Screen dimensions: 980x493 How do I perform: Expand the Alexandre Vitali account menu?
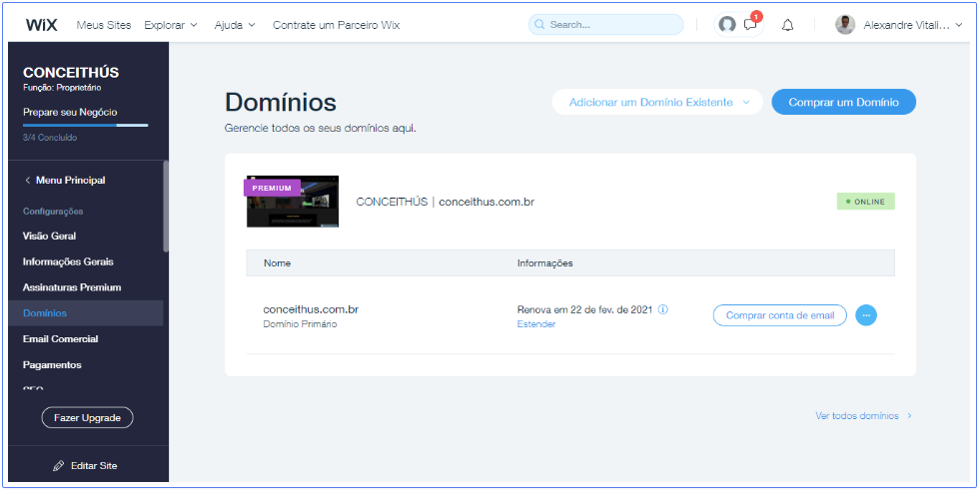coord(912,25)
